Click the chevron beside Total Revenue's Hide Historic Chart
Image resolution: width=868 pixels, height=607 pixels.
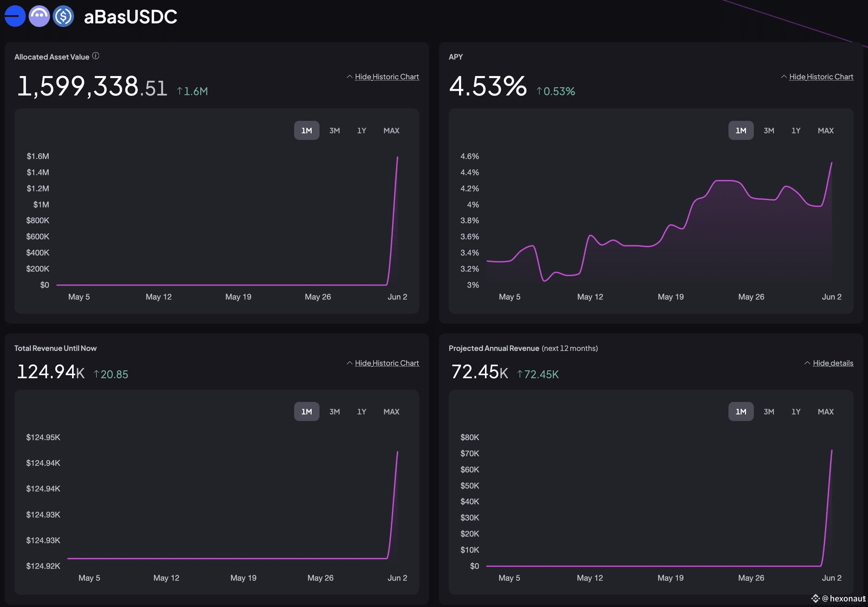350,363
